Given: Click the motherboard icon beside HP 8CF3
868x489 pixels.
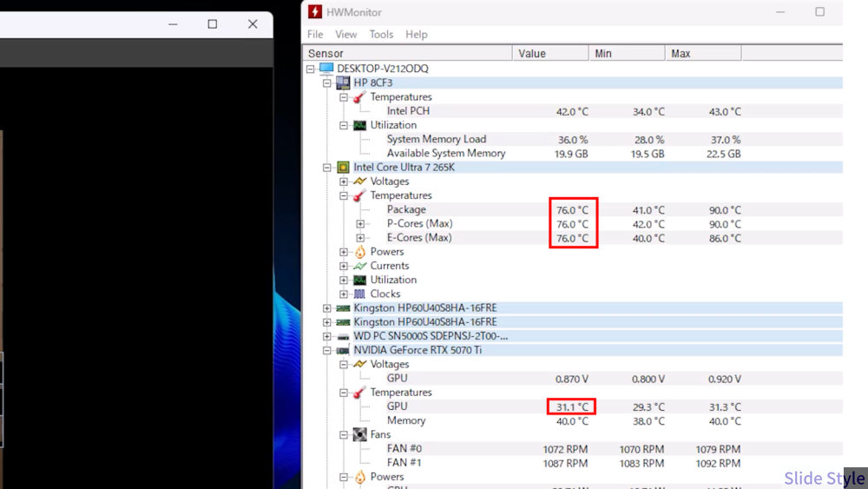Looking at the screenshot, I should (343, 83).
